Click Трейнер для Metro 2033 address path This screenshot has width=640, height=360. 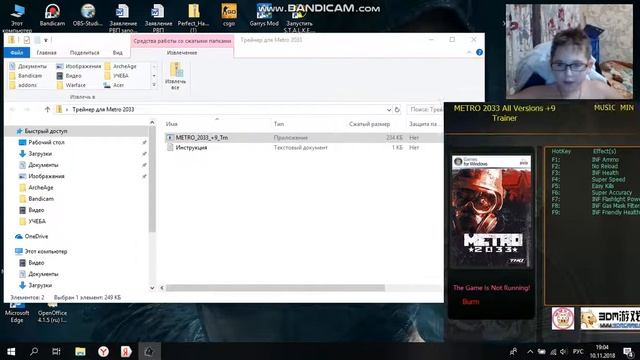click(103, 109)
